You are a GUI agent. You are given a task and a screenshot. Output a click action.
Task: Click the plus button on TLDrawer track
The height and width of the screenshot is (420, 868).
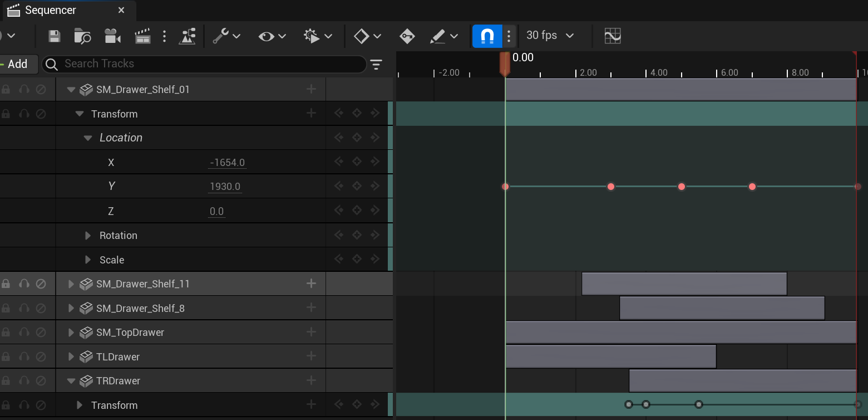point(311,356)
